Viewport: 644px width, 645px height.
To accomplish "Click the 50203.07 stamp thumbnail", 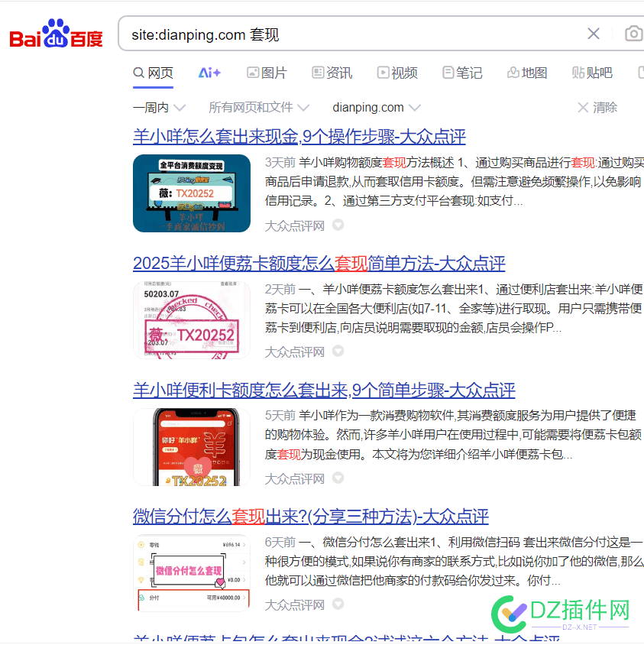I will (192, 320).
